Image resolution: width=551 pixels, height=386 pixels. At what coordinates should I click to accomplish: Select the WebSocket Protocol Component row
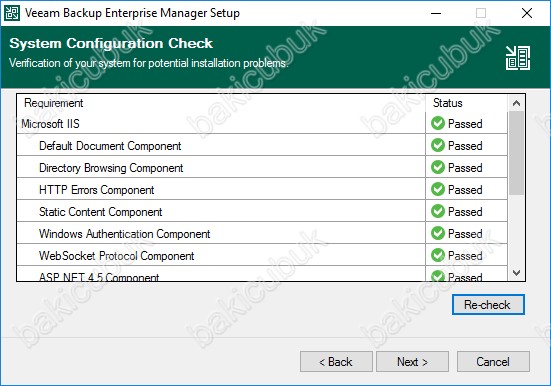click(x=262, y=255)
